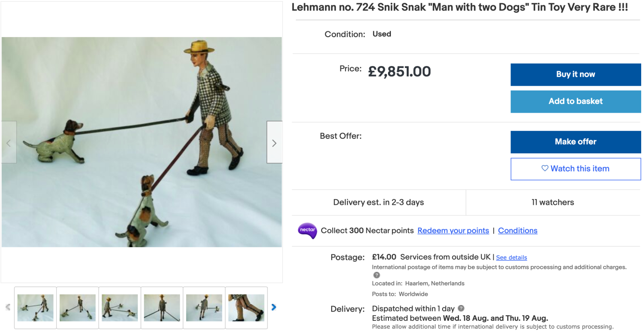Add the tin toy to basket
Image resolution: width=644 pixels, height=332 pixels.
pos(575,101)
